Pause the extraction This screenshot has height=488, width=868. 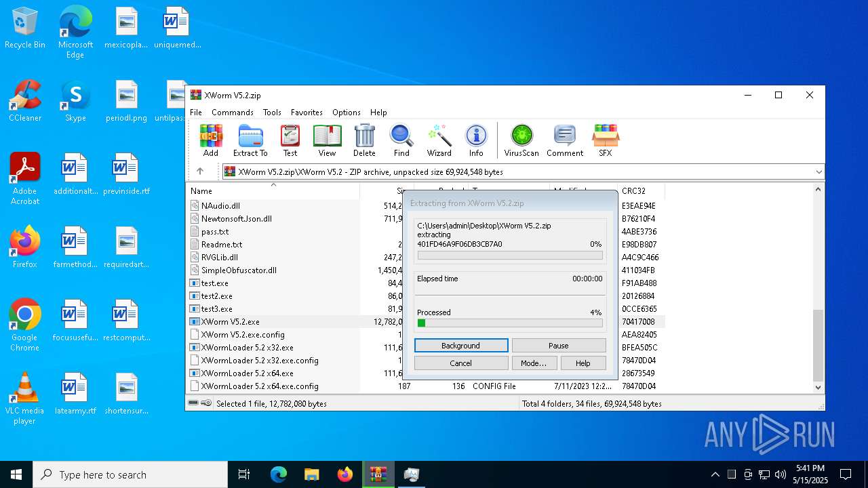[x=559, y=346]
